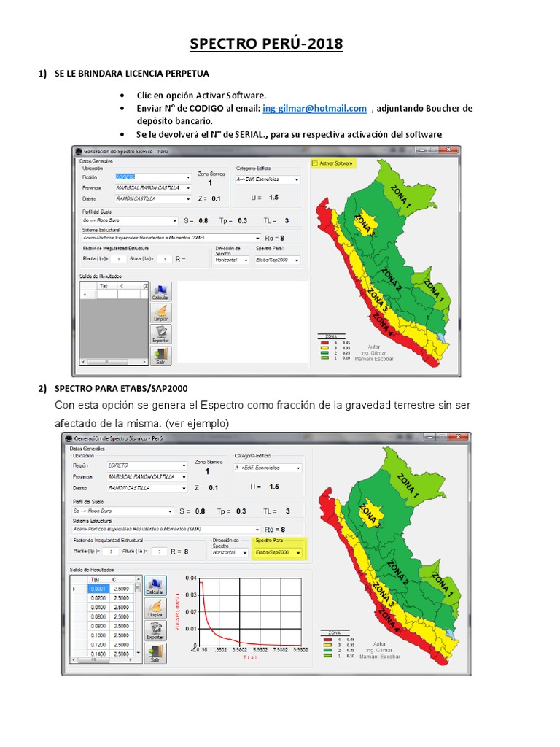This screenshot has height=747, width=560.
Task: Click Limpiar icon button in section 1 window
Action: click(160, 313)
